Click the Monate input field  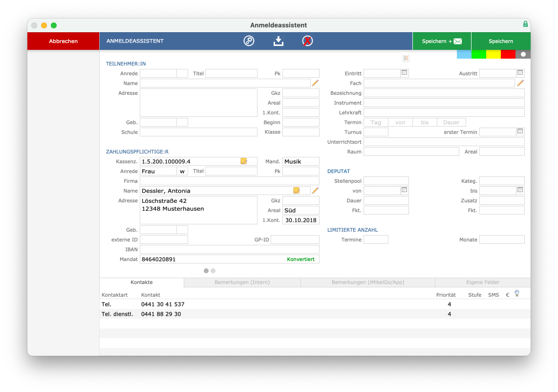pyautogui.click(x=502, y=240)
